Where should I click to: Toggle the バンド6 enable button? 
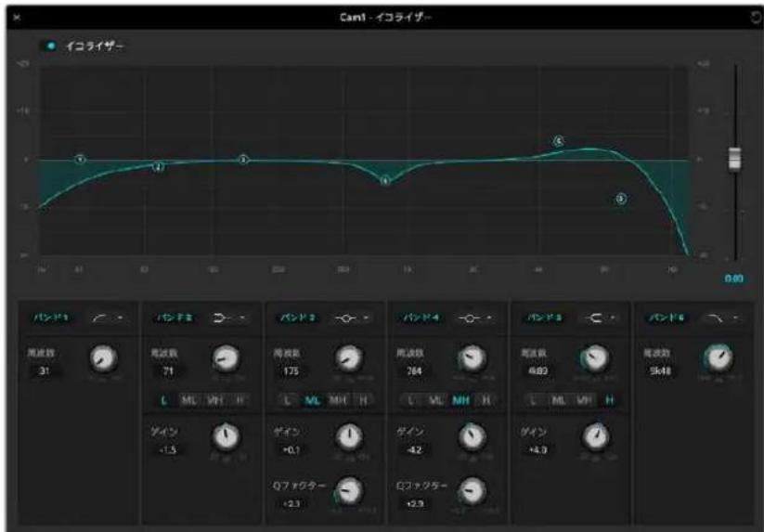tap(667, 318)
